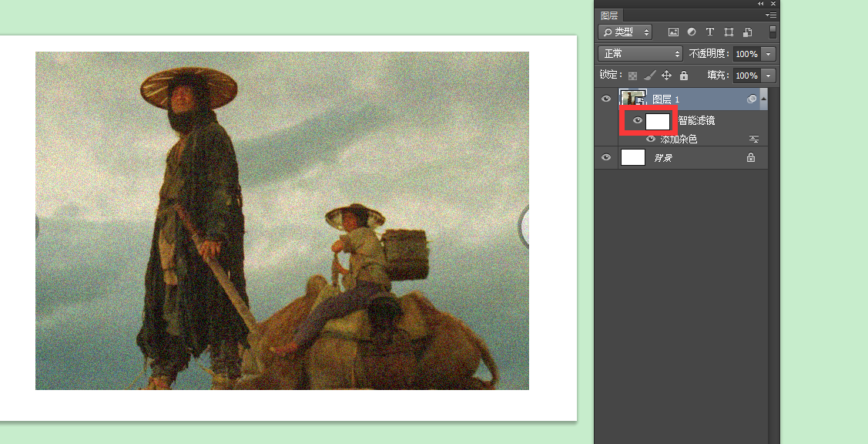Select the 图层 1 layer name
Screen dimensions: 868x444
click(x=666, y=99)
